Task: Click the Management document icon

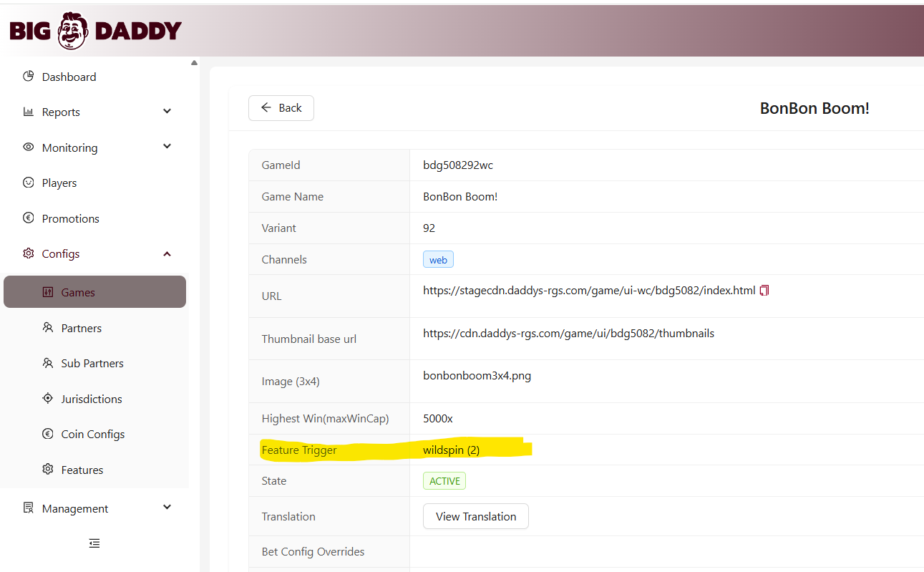Action: click(29, 508)
